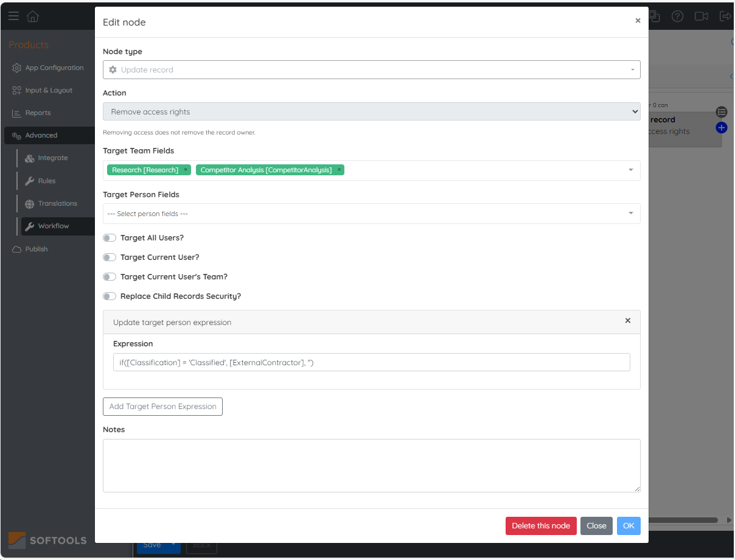This screenshot has width=735, height=560.
Task: Click the Close button in dialog footer
Action: (x=596, y=526)
